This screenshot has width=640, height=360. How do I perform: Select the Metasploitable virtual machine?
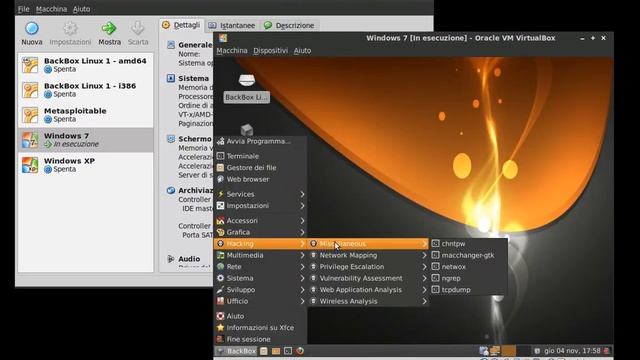(86, 115)
